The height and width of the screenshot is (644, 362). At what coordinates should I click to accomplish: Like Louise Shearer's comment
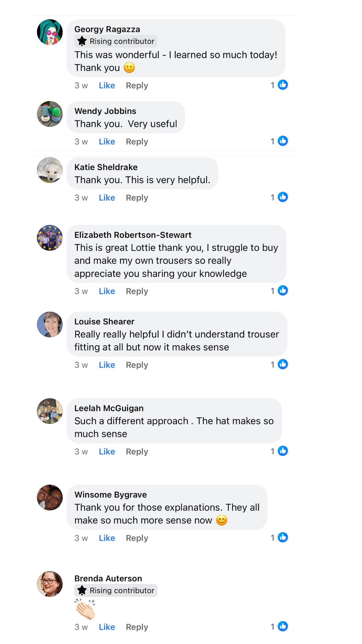[x=107, y=365]
